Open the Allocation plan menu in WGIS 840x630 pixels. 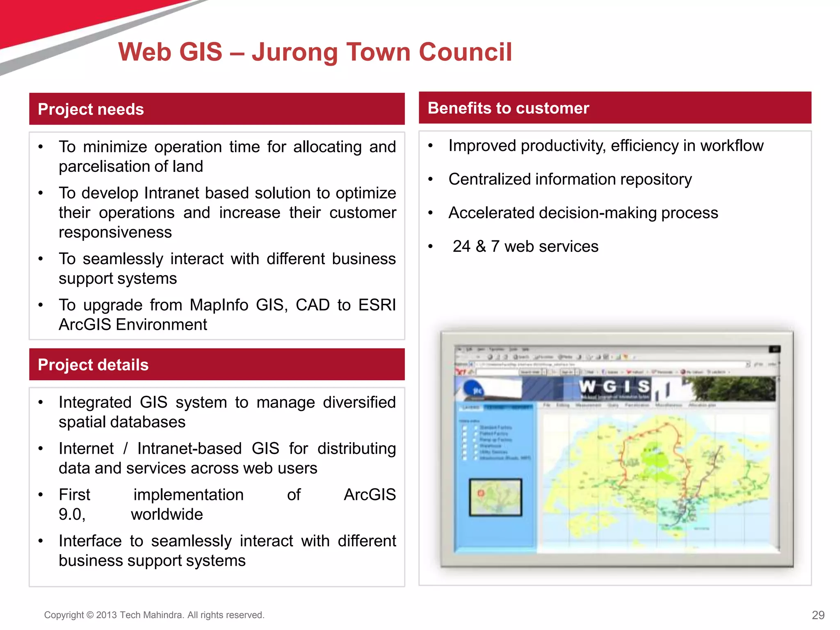point(702,405)
